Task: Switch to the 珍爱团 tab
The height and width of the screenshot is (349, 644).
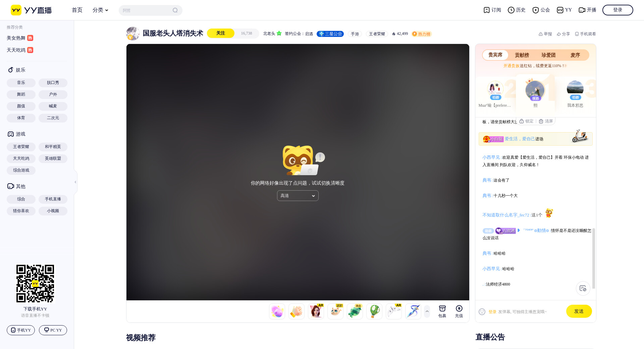Action: point(548,55)
